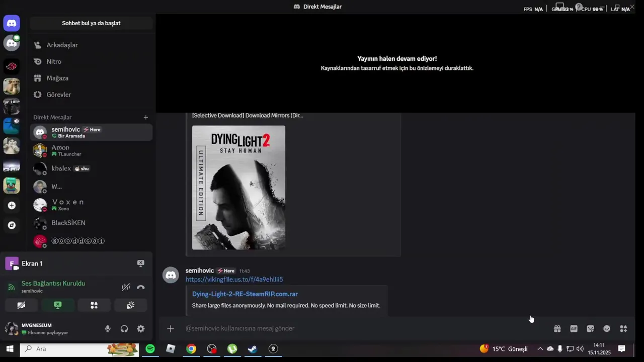This screenshot has width=644, height=362.
Task: Click MVGNESIUM user avatar
Action: click(12, 329)
